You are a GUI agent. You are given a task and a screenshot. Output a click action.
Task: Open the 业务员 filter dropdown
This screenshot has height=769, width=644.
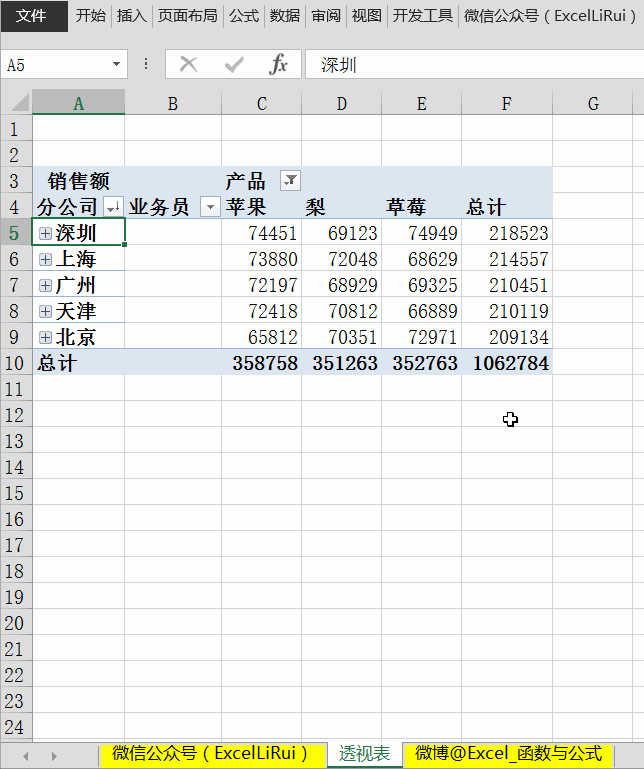click(x=210, y=207)
